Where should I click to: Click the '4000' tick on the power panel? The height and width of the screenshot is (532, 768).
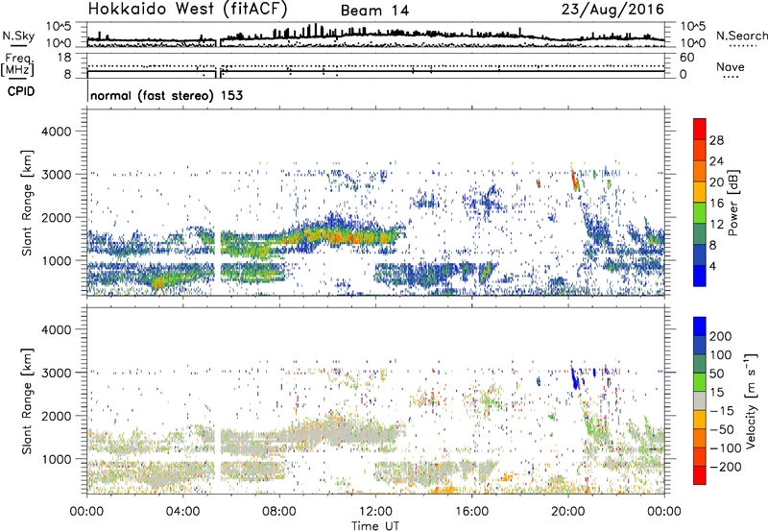click(57, 132)
